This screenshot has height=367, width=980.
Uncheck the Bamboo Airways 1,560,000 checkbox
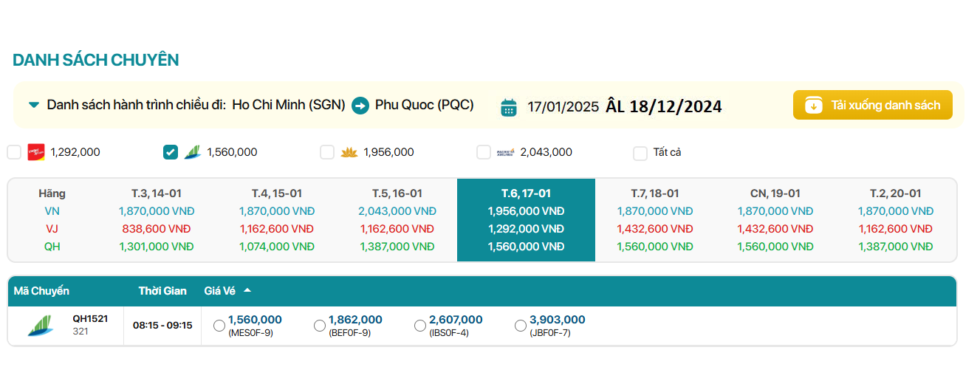171,152
